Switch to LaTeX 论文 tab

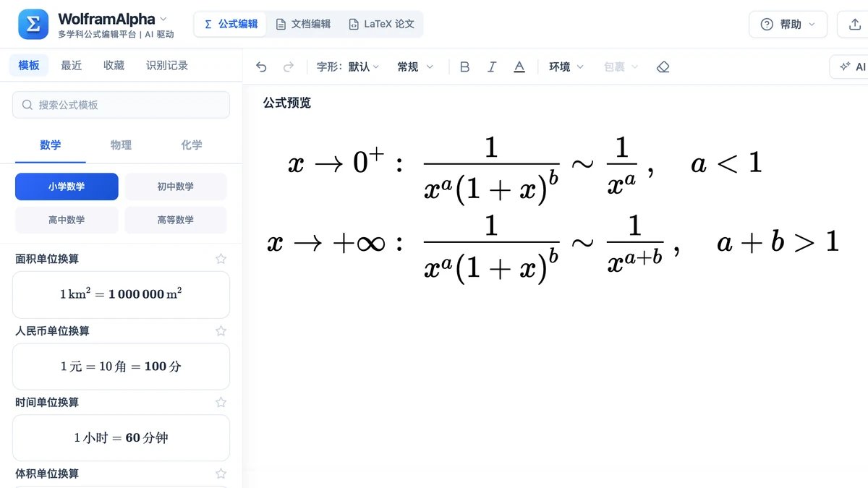381,24
